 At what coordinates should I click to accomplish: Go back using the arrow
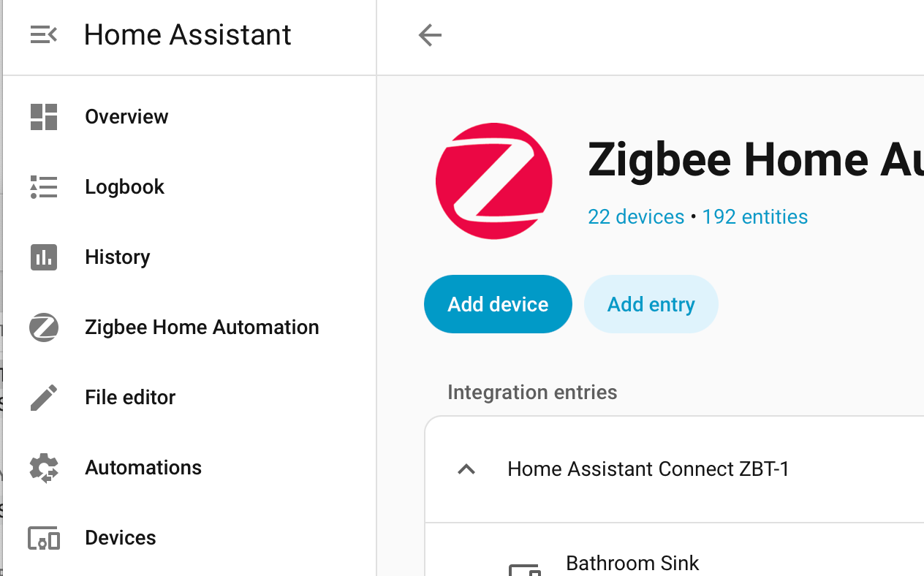(x=430, y=35)
